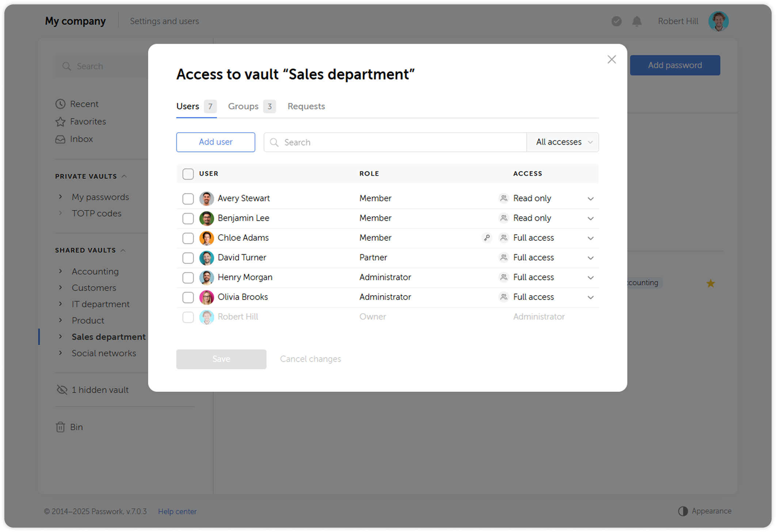Viewport: 776px width, 532px height.
Task: Show the 1 hidden vault via eye icon
Action: tap(62, 389)
